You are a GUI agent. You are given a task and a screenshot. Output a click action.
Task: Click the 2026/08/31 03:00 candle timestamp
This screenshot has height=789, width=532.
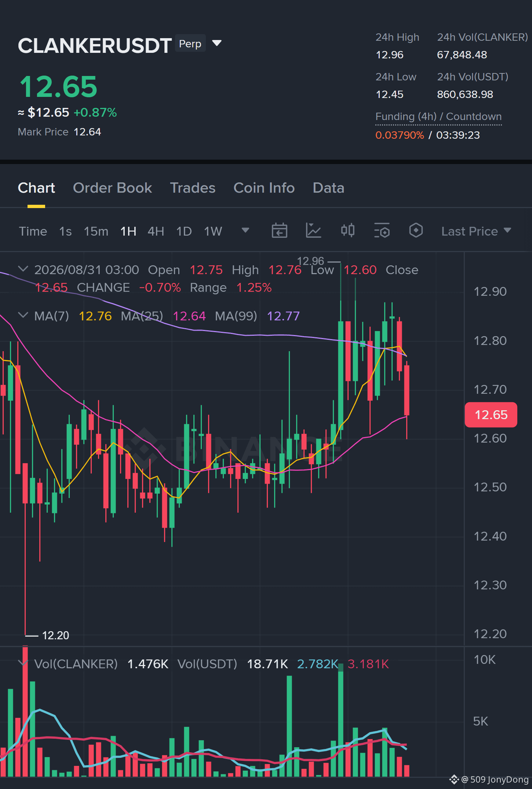click(87, 270)
